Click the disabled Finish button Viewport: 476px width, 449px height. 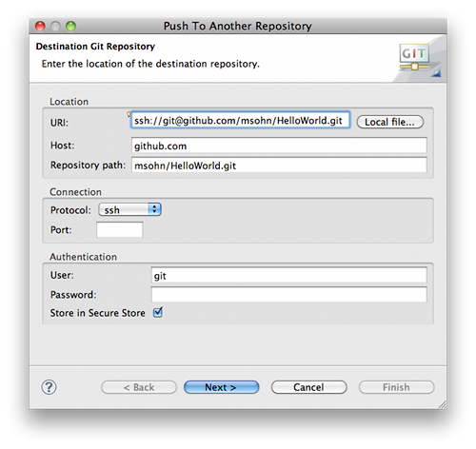(x=397, y=387)
